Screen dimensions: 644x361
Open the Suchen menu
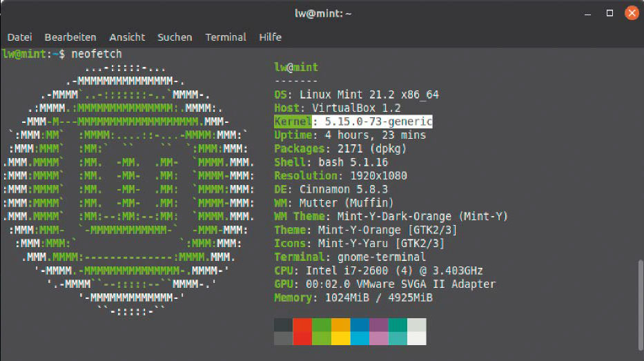175,37
